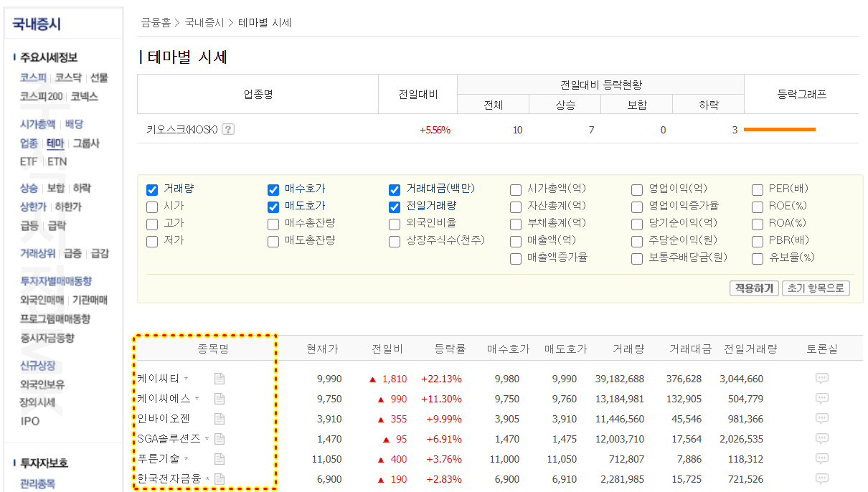Tick the 영업이익(억) checkbox
Viewport: 868px width, 492px height.
pyautogui.click(x=637, y=190)
